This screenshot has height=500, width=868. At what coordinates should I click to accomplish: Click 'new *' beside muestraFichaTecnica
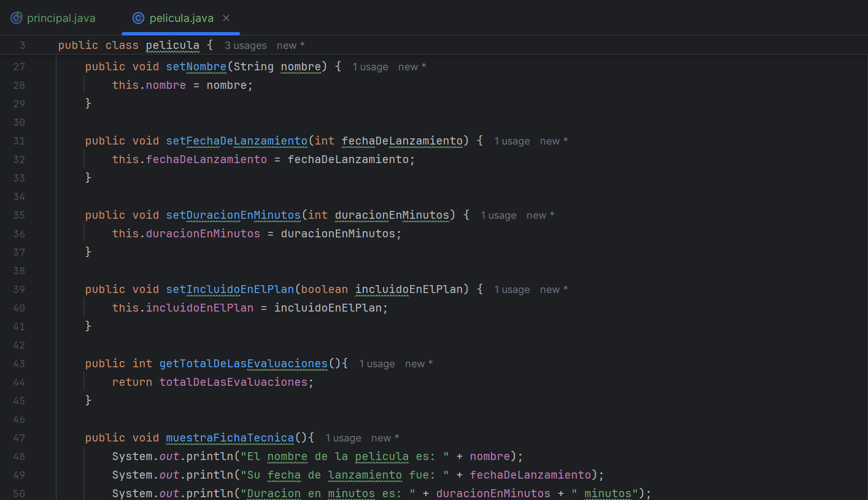[x=385, y=438]
